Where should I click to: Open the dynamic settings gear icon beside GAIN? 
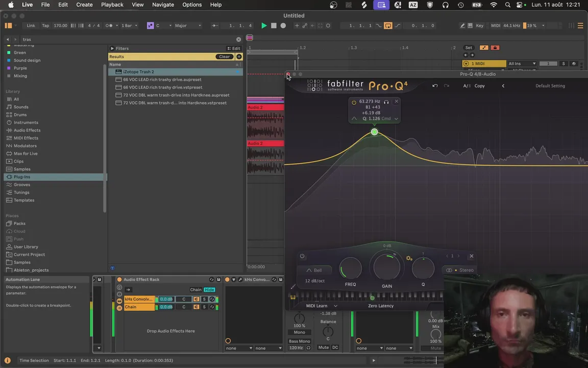(409, 258)
